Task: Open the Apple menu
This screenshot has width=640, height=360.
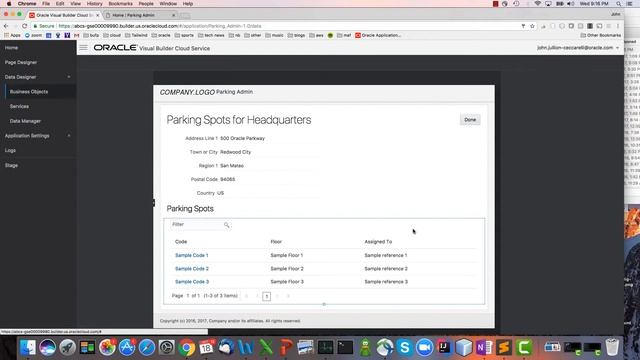Action: pyautogui.click(x=9, y=4)
